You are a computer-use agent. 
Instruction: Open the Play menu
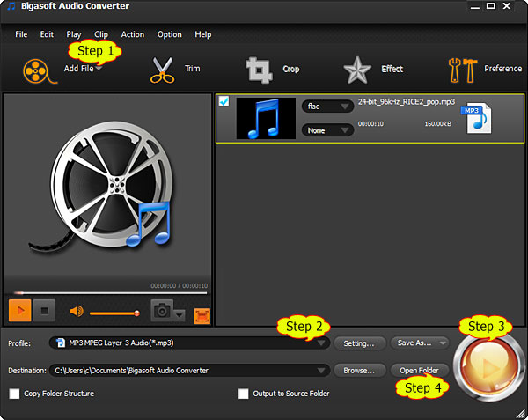coord(73,34)
